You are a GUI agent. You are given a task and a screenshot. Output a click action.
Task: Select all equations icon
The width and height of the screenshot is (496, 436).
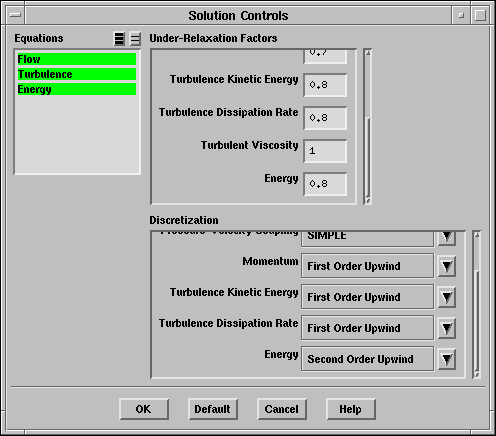coord(119,39)
